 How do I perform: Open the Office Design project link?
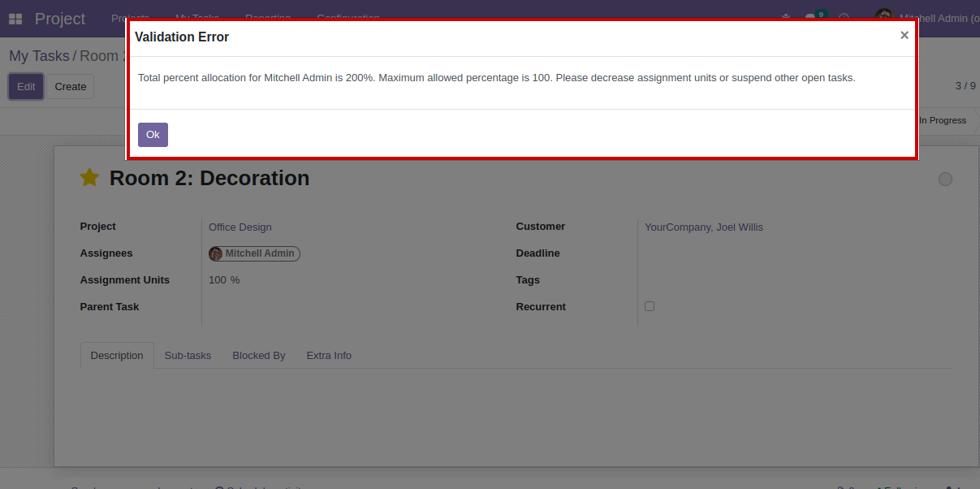point(240,227)
